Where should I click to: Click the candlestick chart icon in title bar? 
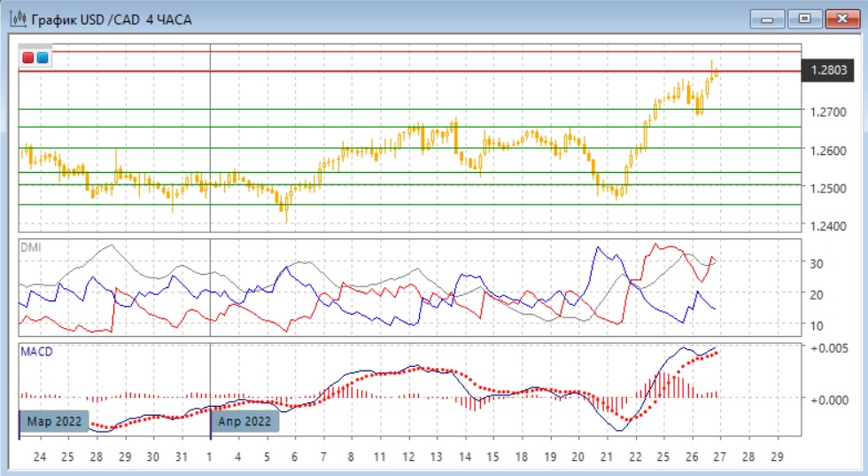(x=17, y=19)
